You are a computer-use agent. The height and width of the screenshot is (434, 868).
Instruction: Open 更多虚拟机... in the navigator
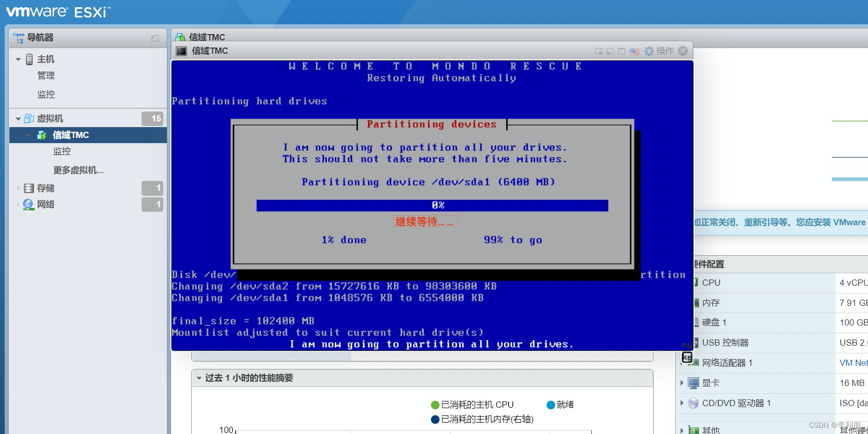tap(79, 170)
